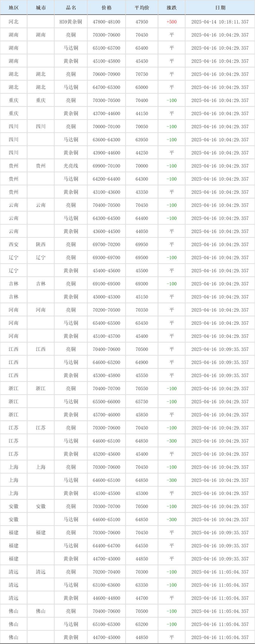Click 福建 in the 城市 column
255x644 pixels.
click(41, 532)
